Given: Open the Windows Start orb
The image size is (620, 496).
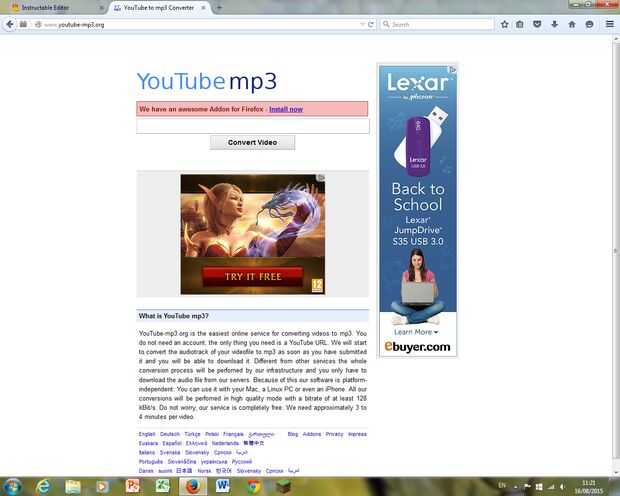Looking at the screenshot, I should coord(11,487).
